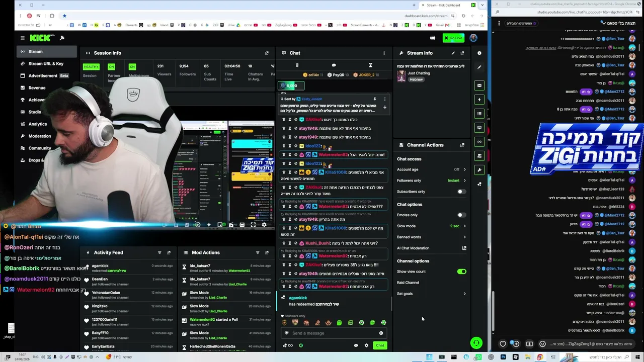This screenshot has height=362, width=644.
Task: Filter the Mod Actions list
Action: click(x=258, y=252)
